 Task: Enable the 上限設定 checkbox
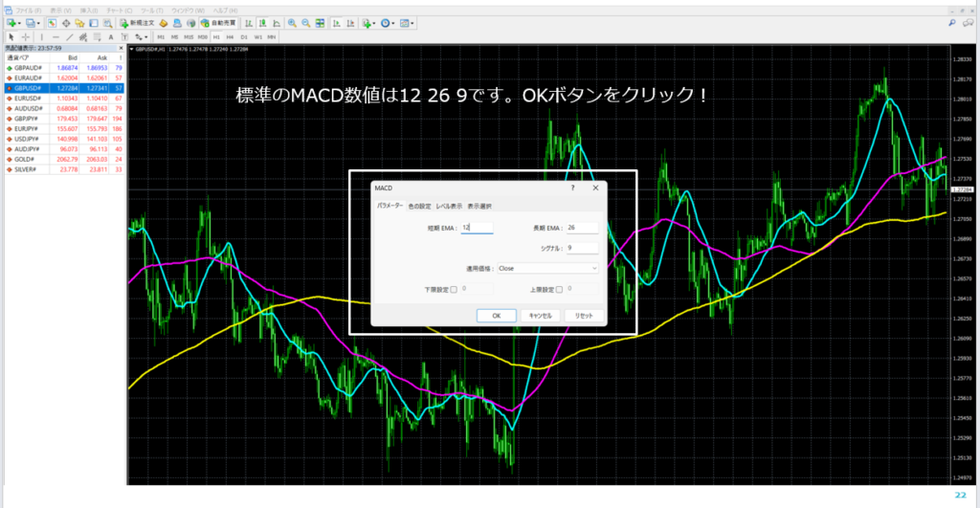[x=559, y=289]
